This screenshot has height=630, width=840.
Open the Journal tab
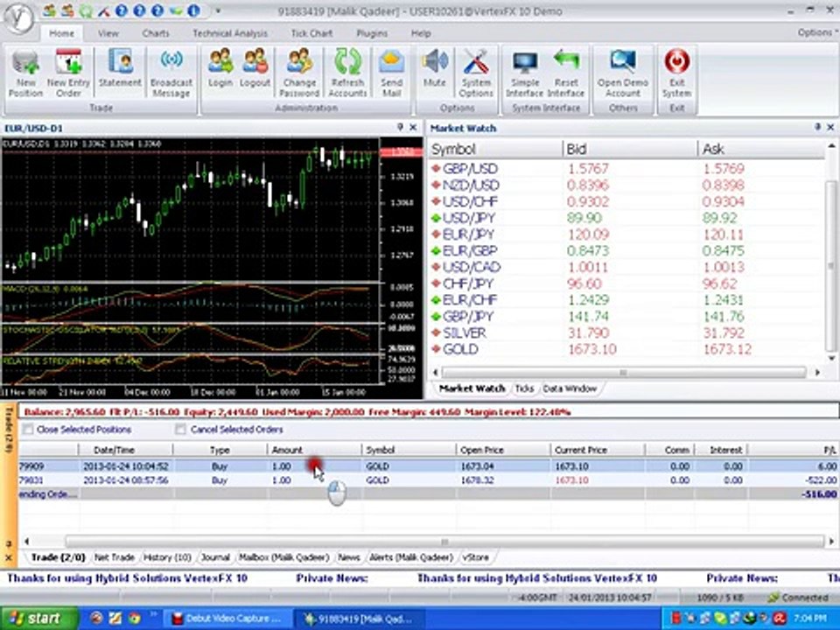[x=215, y=557]
